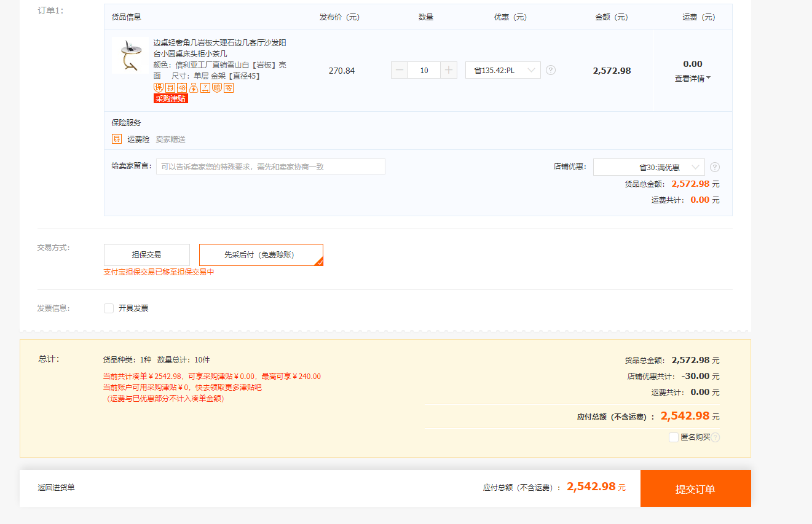Click the red 采购津贴 subsidy tag
This screenshot has width=812, height=524.
pos(170,99)
